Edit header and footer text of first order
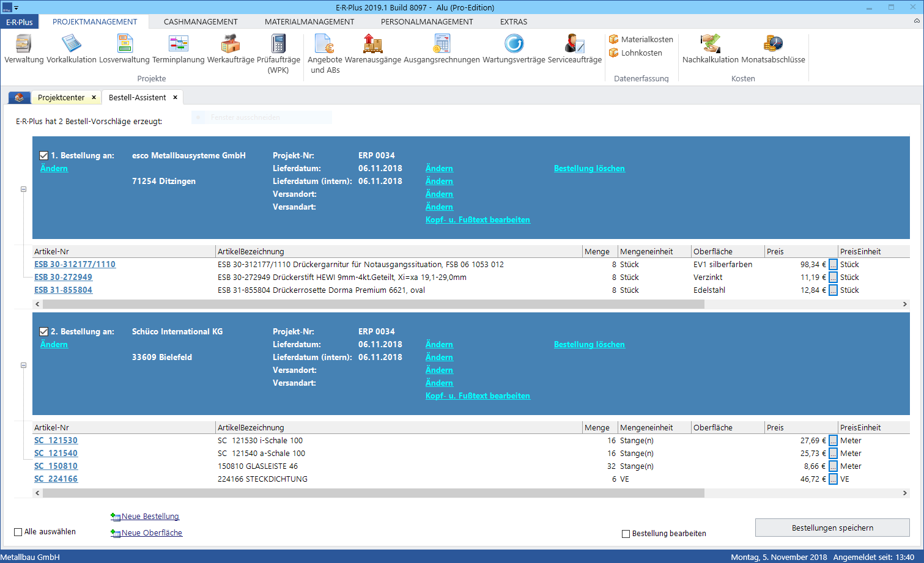The width and height of the screenshot is (924, 563). coord(478,219)
